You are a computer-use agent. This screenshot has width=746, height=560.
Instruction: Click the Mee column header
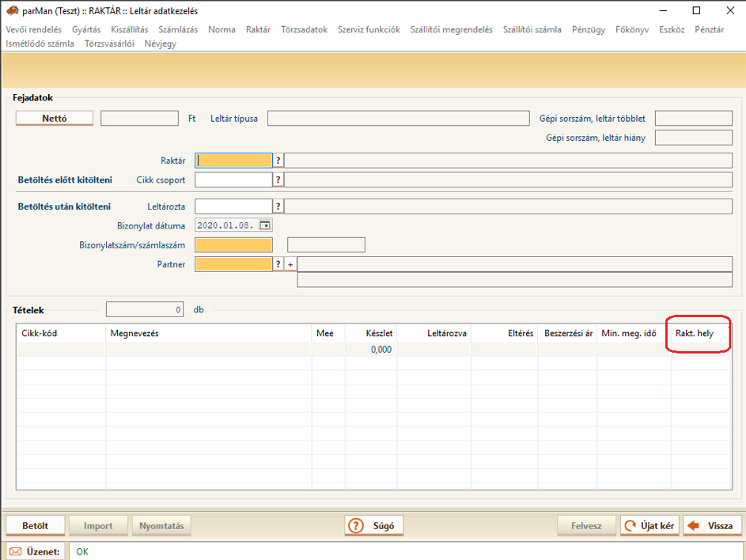(x=328, y=334)
